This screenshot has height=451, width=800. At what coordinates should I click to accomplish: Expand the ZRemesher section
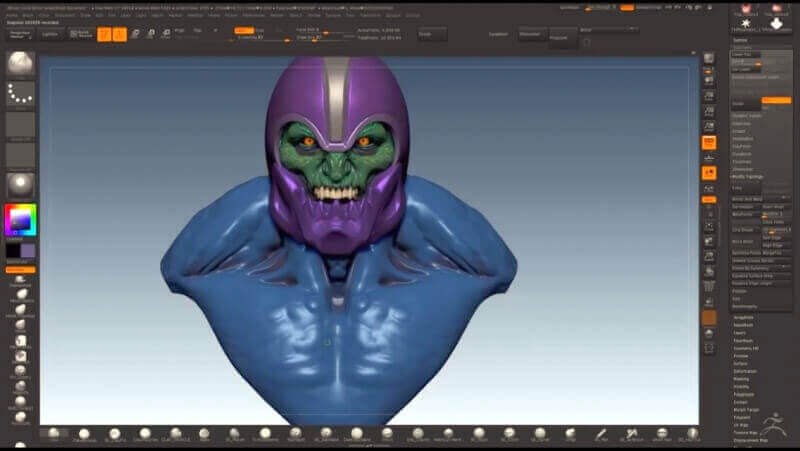(743, 169)
